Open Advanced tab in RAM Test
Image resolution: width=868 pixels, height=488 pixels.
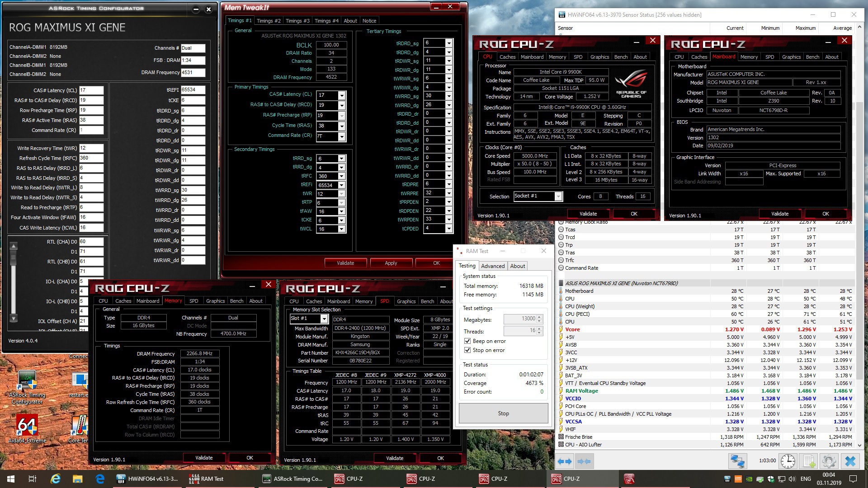(492, 266)
